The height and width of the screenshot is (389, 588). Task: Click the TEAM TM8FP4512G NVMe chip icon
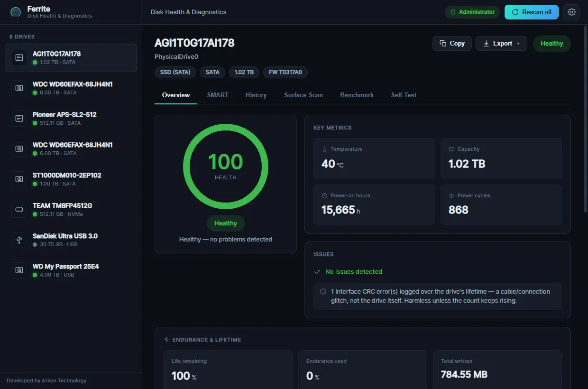[19, 210]
